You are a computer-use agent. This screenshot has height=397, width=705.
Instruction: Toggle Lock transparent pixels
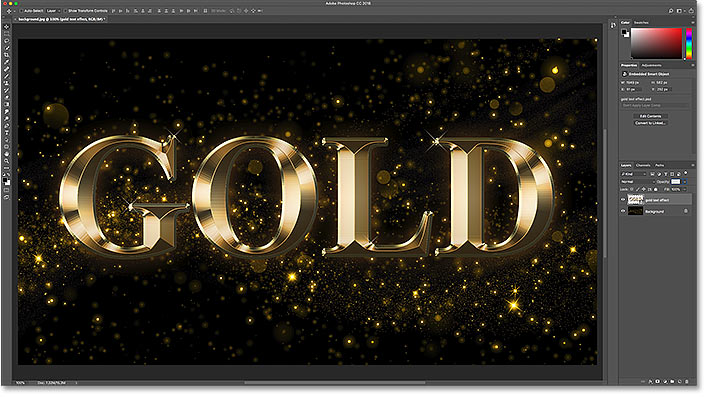coord(632,189)
